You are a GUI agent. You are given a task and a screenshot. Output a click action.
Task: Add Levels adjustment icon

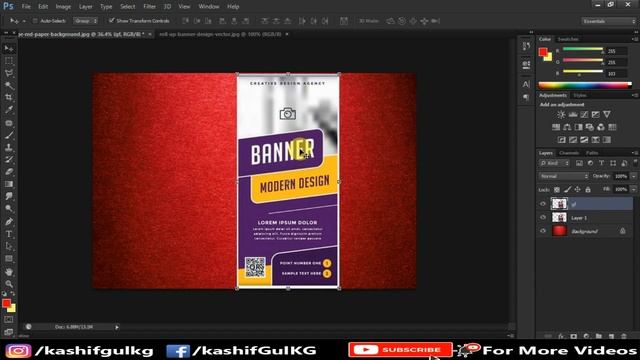point(573,115)
